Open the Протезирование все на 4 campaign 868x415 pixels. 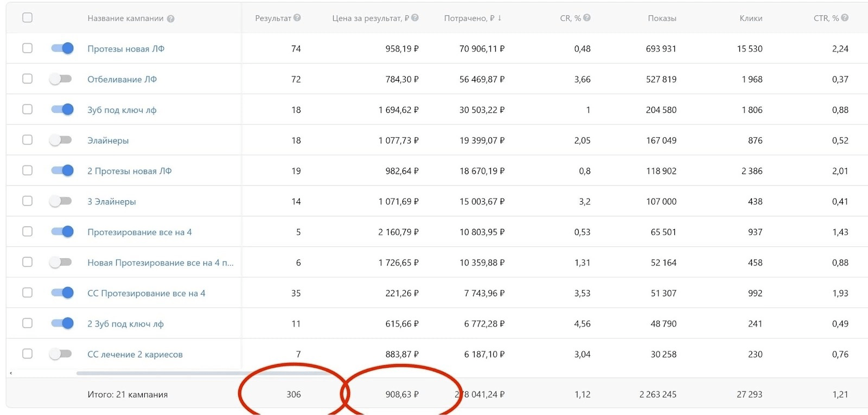pos(139,232)
